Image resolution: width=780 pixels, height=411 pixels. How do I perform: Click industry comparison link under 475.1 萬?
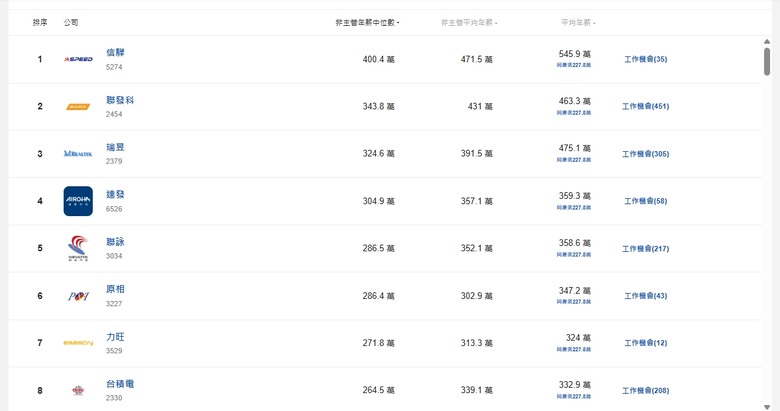click(574, 160)
